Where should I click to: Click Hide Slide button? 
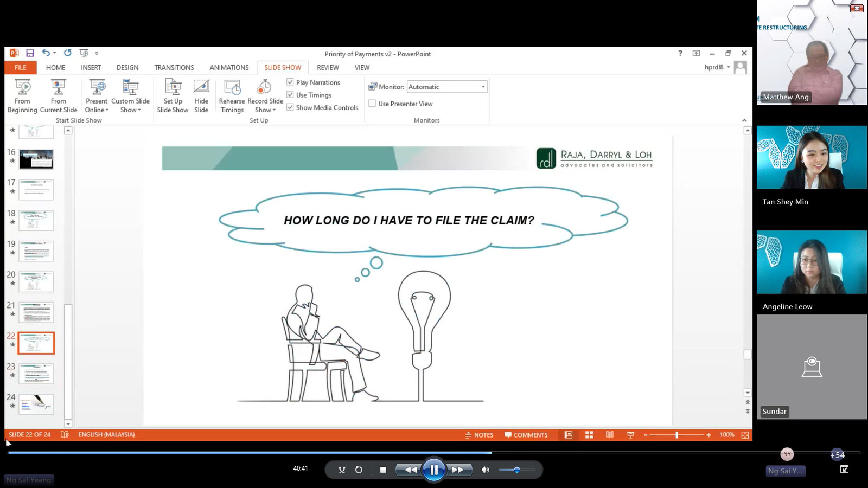[201, 96]
